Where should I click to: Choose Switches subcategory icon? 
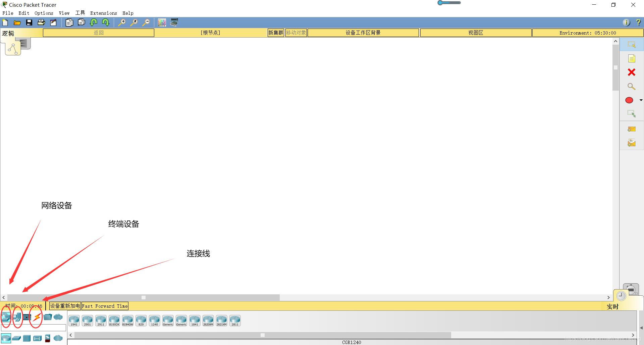pos(16,338)
